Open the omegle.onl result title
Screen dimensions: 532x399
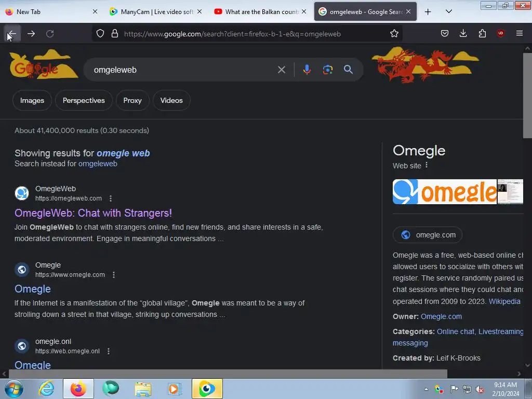tap(33, 365)
